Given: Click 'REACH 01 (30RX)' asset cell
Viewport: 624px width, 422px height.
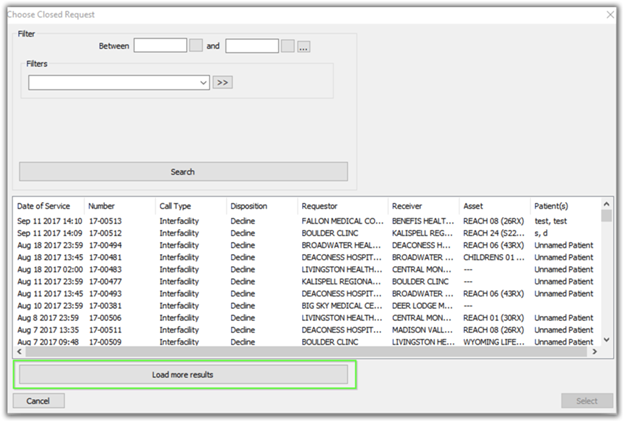Looking at the screenshot, I should tap(493, 318).
